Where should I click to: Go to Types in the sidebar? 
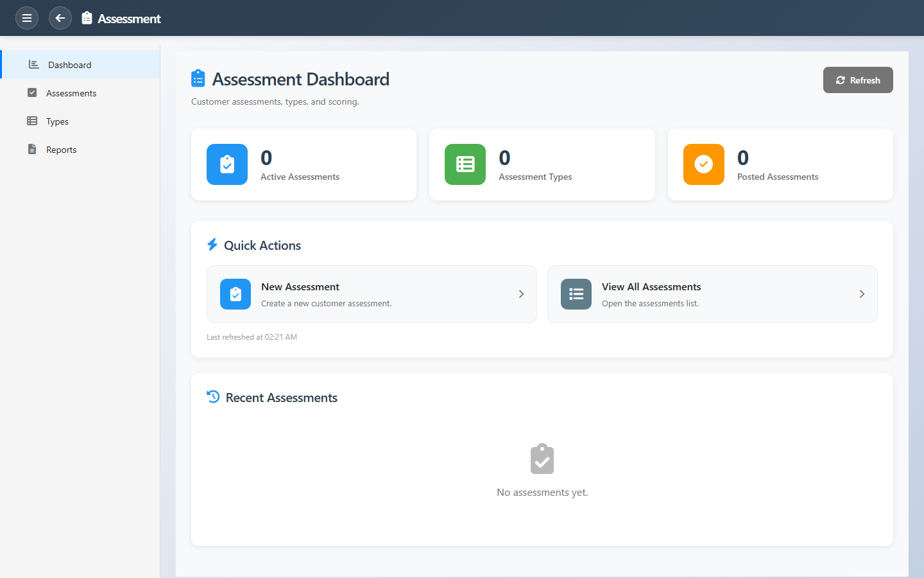(x=57, y=121)
